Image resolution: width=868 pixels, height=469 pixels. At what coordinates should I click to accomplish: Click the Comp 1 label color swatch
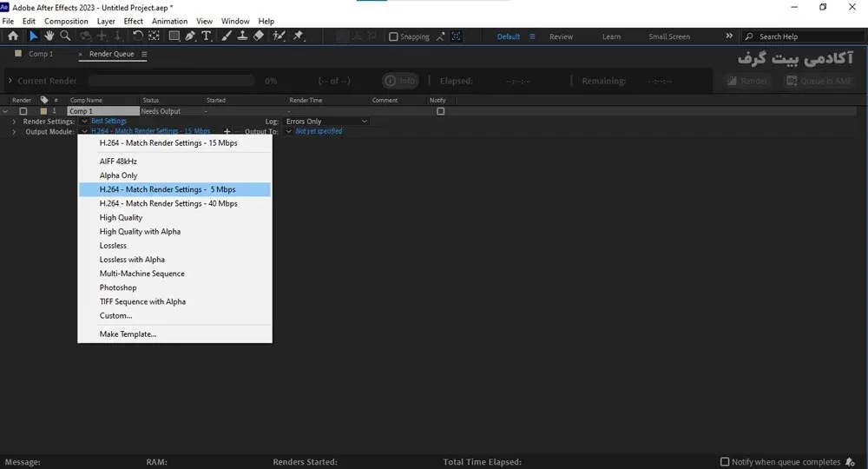point(43,111)
